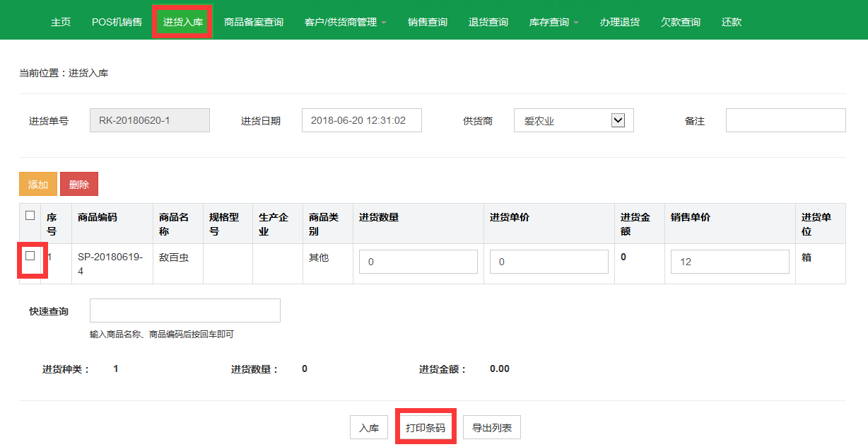868x447 pixels.
Task: Click the red 删除 button
Action: pyautogui.click(x=79, y=184)
